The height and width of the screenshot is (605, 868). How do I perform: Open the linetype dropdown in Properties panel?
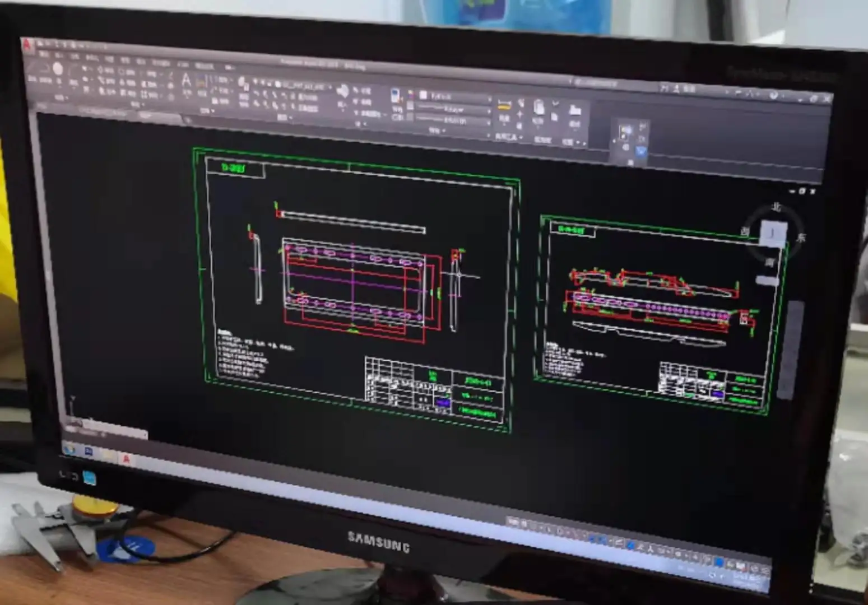coord(454,120)
